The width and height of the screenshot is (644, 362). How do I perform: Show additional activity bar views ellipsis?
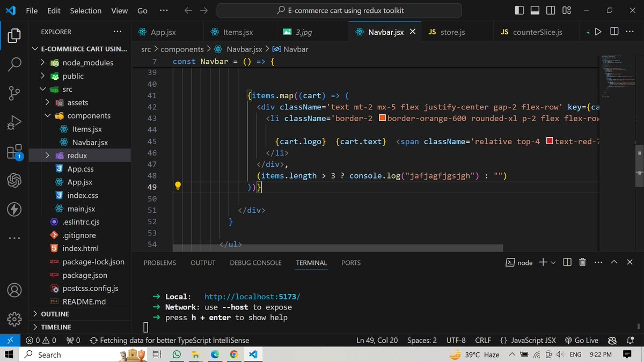click(14, 238)
